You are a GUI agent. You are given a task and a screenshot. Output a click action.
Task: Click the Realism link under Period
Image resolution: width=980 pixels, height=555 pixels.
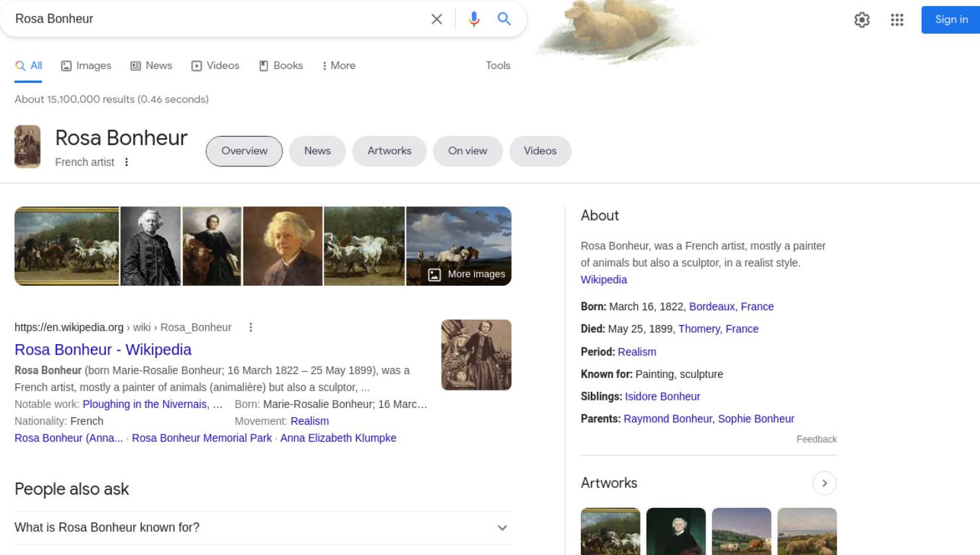pyautogui.click(x=637, y=352)
